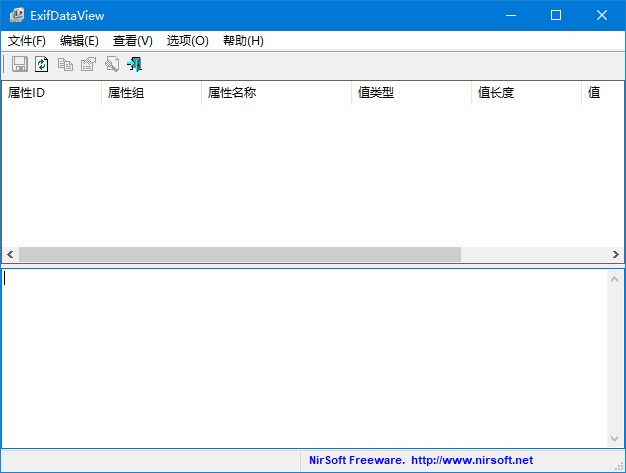
Task: Open the 文件(F) menu
Action: tap(27, 41)
